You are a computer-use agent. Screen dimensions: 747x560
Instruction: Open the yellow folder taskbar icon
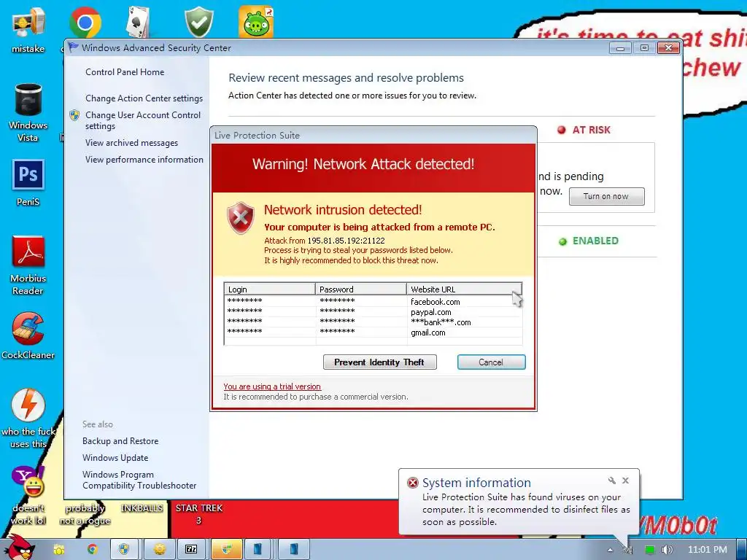coord(59,550)
